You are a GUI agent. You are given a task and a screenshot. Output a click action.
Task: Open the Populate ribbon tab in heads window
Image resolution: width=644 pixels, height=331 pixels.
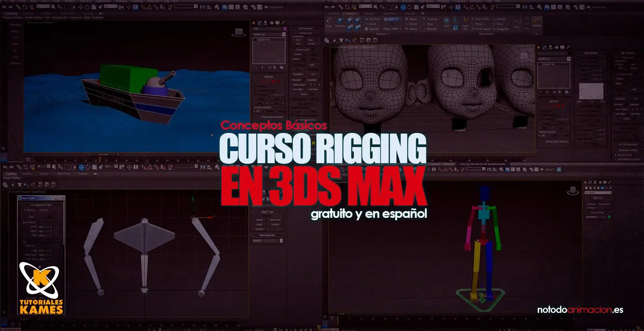tap(410, 13)
